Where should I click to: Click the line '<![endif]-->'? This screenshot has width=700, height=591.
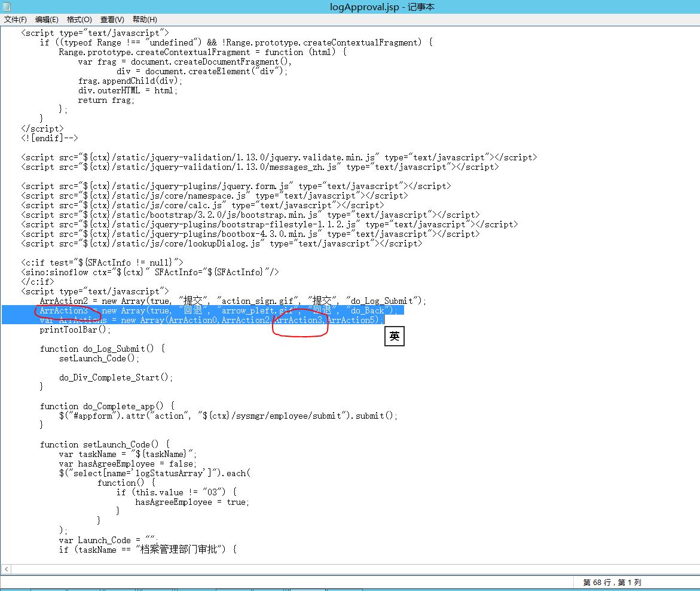[x=50, y=138]
